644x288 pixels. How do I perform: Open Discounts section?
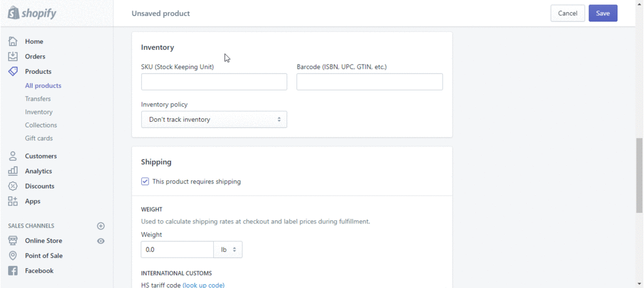click(x=39, y=186)
